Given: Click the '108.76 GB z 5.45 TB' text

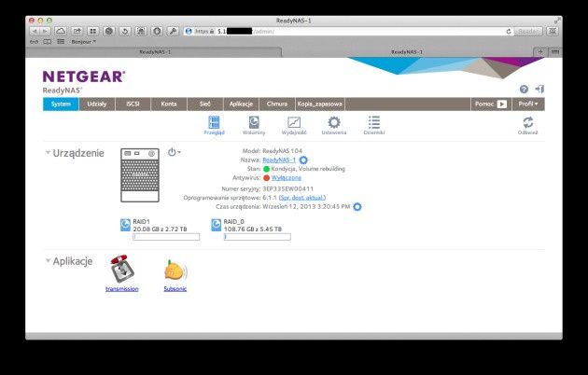Looking at the screenshot, I should (253, 229).
